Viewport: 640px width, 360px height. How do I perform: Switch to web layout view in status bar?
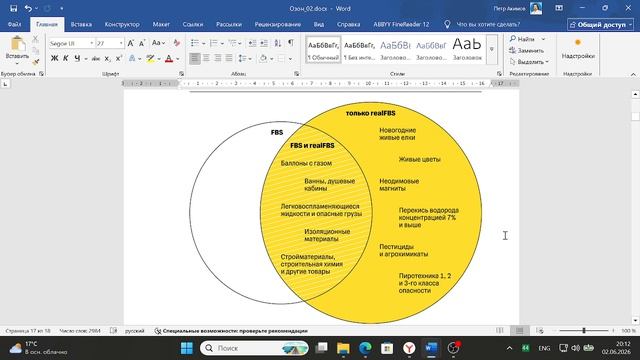(x=540, y=331)
